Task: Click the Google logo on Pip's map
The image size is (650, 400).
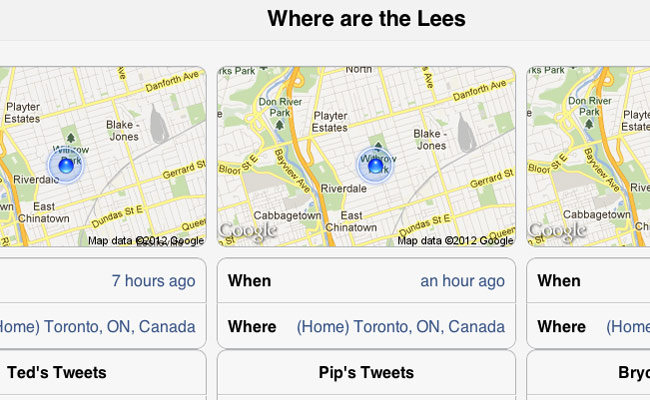Action: (248, 231)
